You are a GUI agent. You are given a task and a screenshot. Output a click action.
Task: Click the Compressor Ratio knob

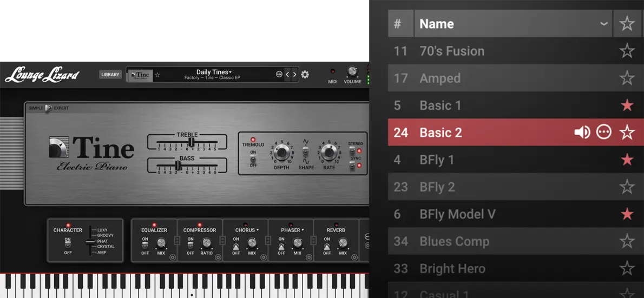click(207, 243)
